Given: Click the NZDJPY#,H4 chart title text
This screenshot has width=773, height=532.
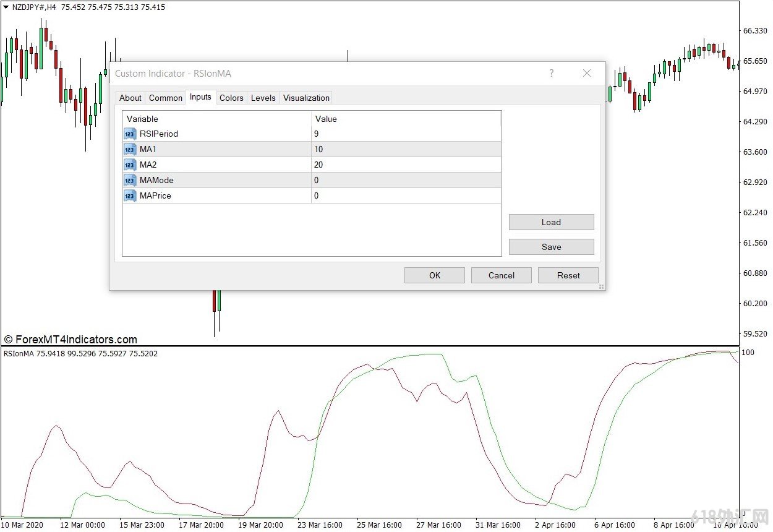Looking at the screenshot, I should tap(35, 7).
